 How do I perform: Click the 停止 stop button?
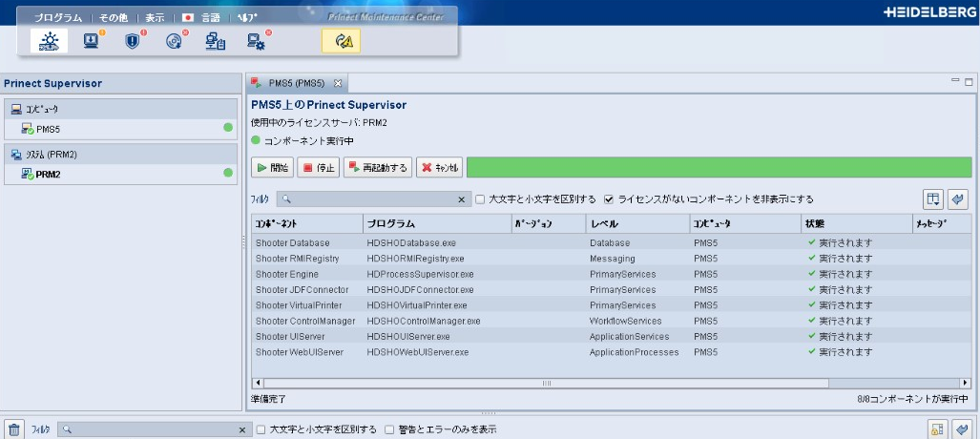click(x=318, y=168)
